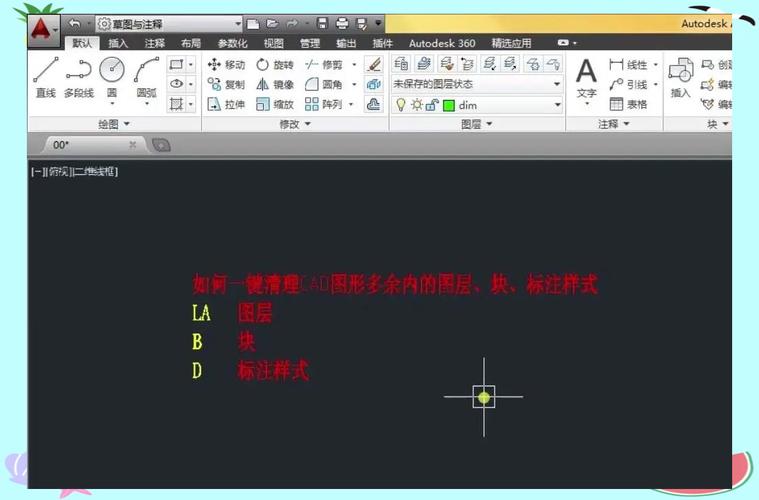This screenshot has height=500, width=759.
Task: Click the Array (阵列) tool
Action: pos(324,104)
